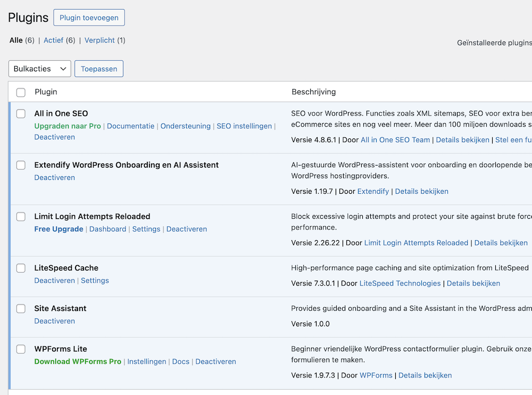Image resolution: width=532 pixels, height=395 pixels.
Task: Open LiteSpeed Cache Settings link
Action: [95, 281]
